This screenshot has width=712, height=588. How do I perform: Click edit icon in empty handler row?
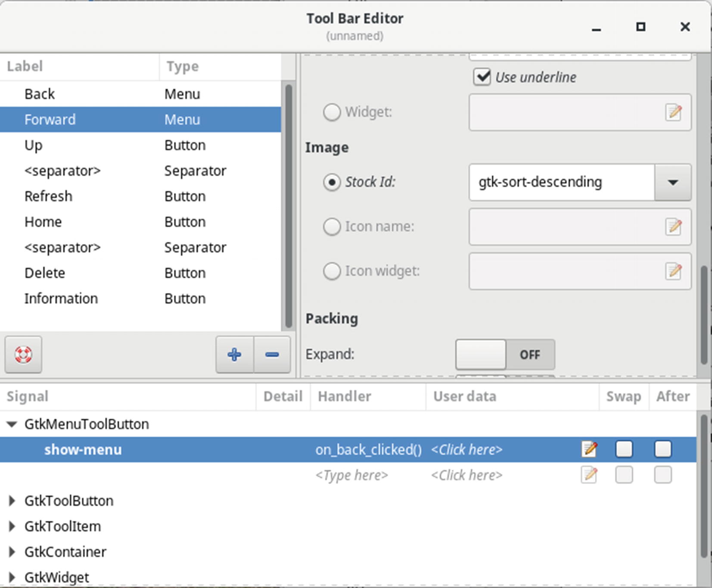[589, 475]
